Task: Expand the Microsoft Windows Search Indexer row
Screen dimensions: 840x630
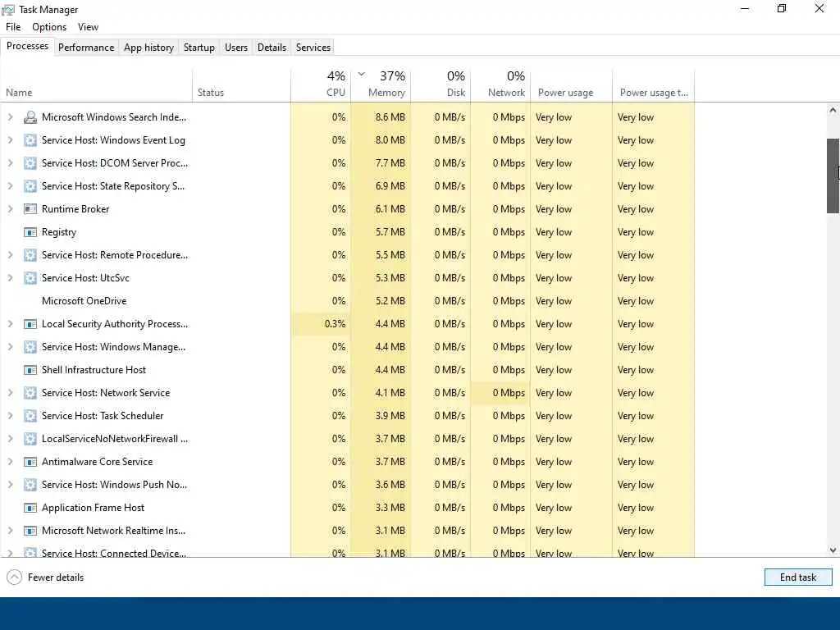Action: (x=10, y=117)
